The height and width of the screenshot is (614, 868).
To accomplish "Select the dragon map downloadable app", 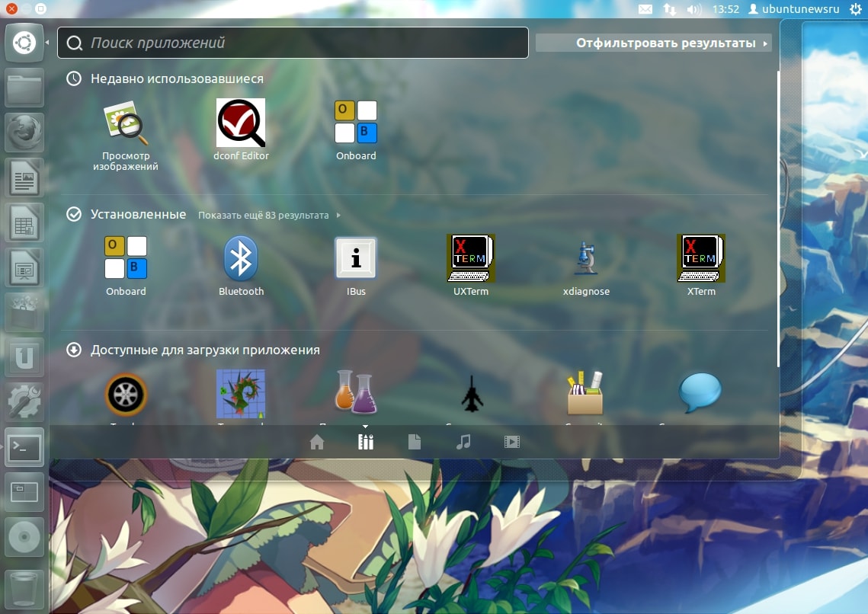I will click(241, 394).
